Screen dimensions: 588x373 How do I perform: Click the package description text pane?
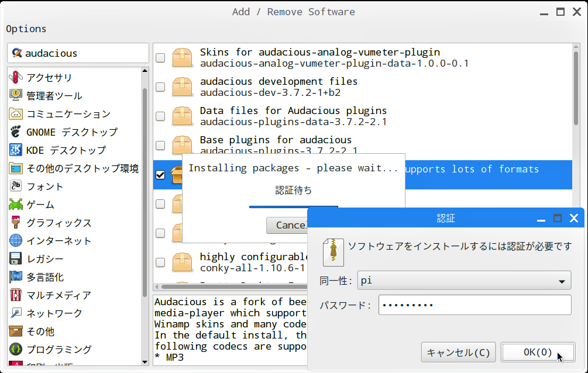click(x=231, y=330)
